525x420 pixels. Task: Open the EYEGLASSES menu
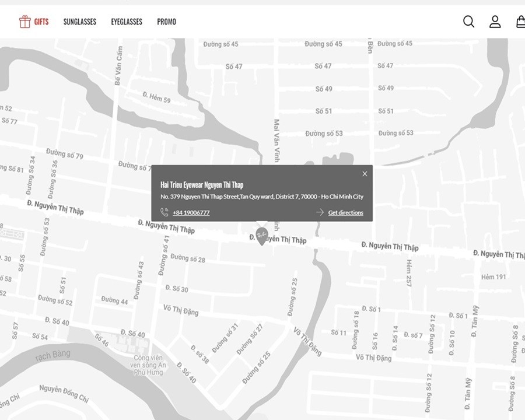tap(127, 22)
